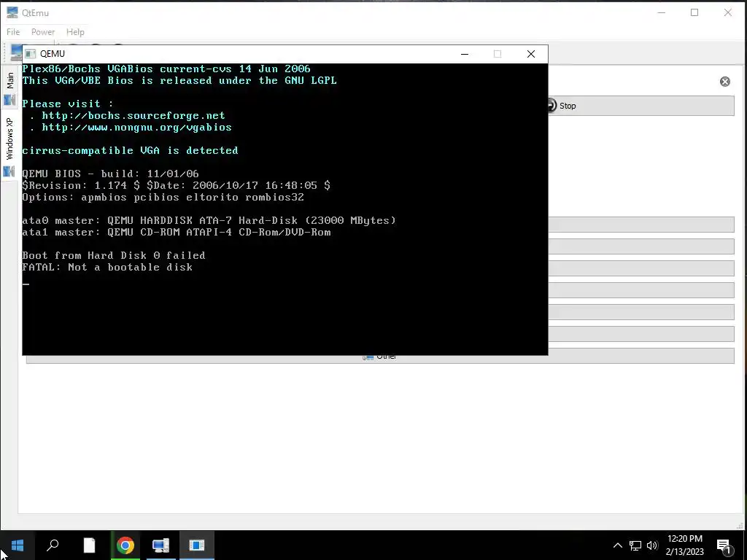747x560 pixels.
Task: Click the ata1 master QEMU CD-ROM line
Action: click(177, 233)
